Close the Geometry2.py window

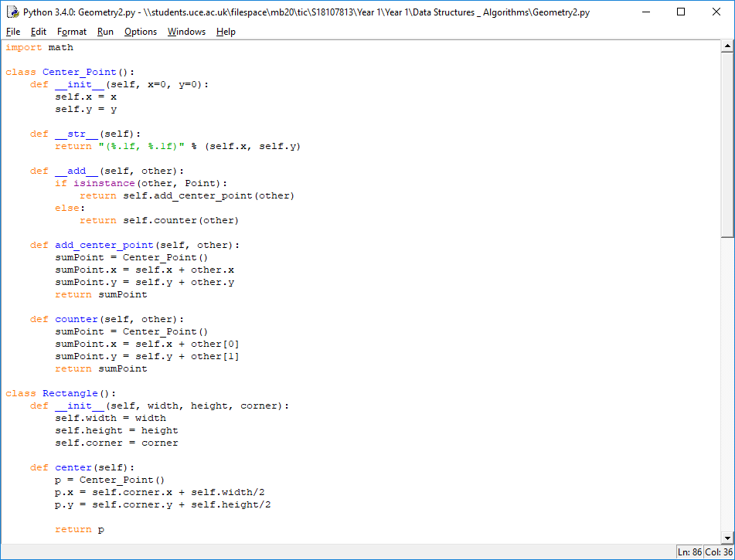716,12
